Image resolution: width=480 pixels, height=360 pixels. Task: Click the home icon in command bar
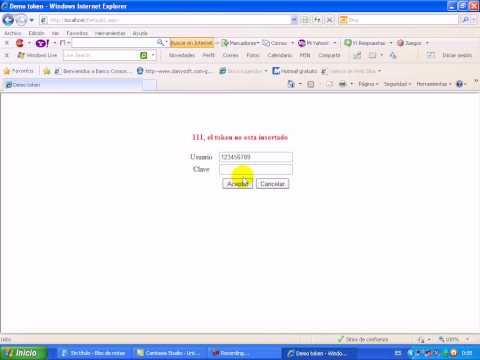[x=291, y=84]
